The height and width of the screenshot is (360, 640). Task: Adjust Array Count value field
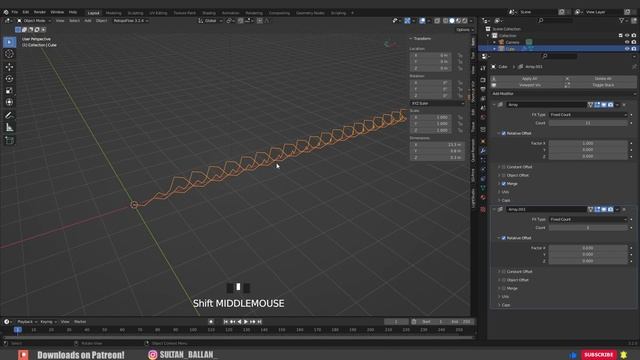click(588, 123)
